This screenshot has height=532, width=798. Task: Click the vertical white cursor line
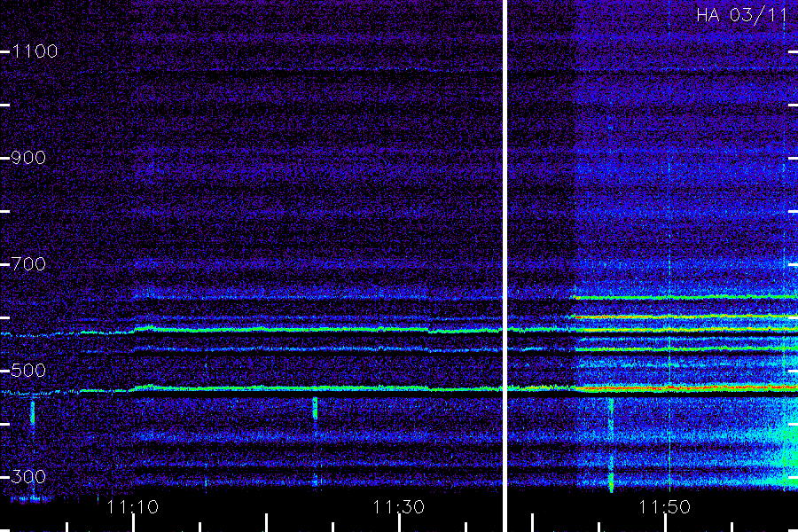pyautogui.click(x=505, y=266)
